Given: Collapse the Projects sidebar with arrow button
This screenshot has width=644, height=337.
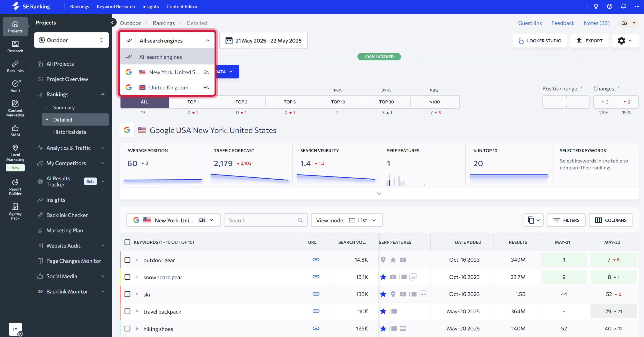Looking at the screenshot, I should pos(112,23).
